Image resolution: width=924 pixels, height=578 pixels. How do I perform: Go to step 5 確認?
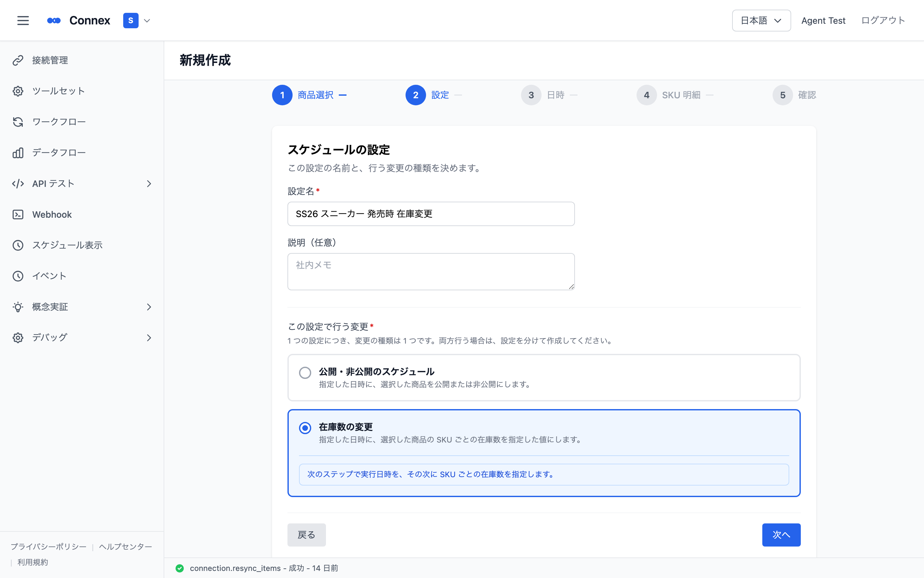794,95
